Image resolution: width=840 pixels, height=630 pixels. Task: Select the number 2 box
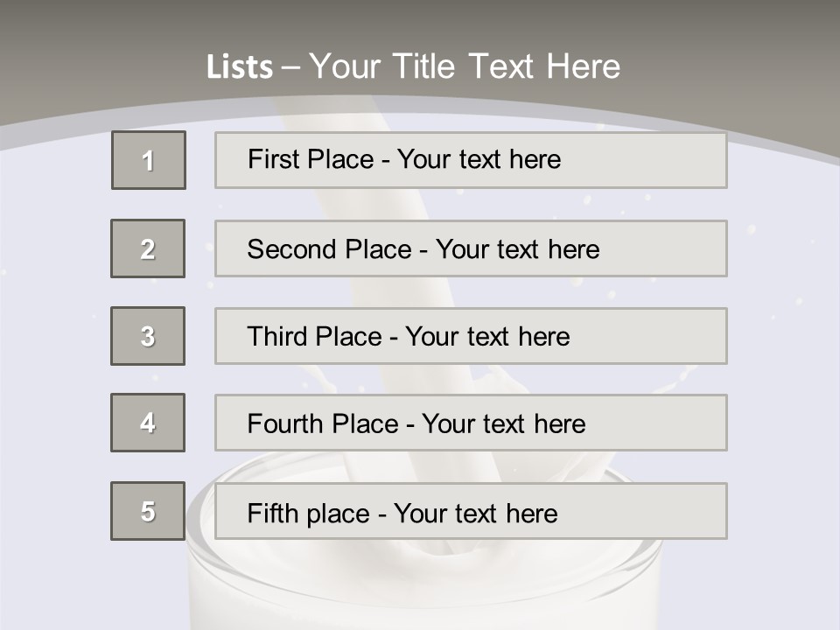(x=148, y=248)
